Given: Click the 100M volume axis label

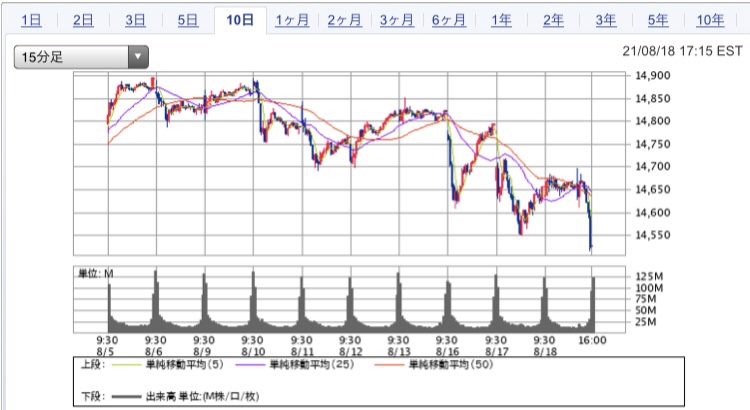Looking at the screenshot, I should pyautogui.click(x=649, y=288).
